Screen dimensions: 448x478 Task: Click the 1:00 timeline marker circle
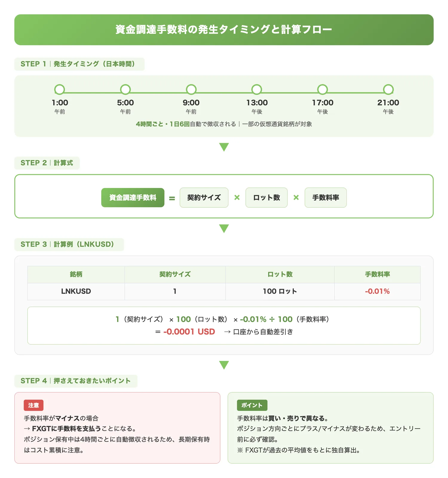[x=60, y=89]
